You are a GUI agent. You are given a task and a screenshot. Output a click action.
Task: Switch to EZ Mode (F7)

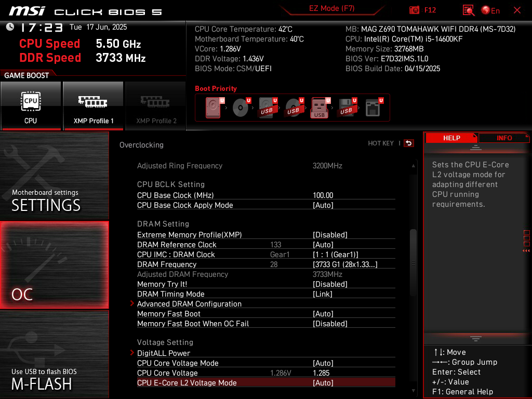point(331,8)
